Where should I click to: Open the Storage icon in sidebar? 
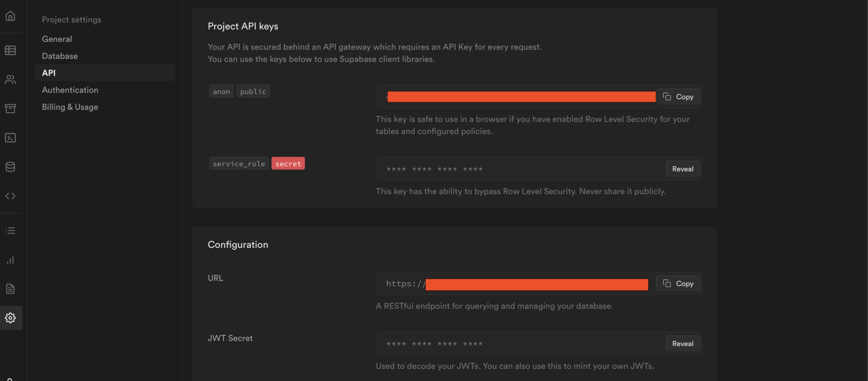[11, 108]
